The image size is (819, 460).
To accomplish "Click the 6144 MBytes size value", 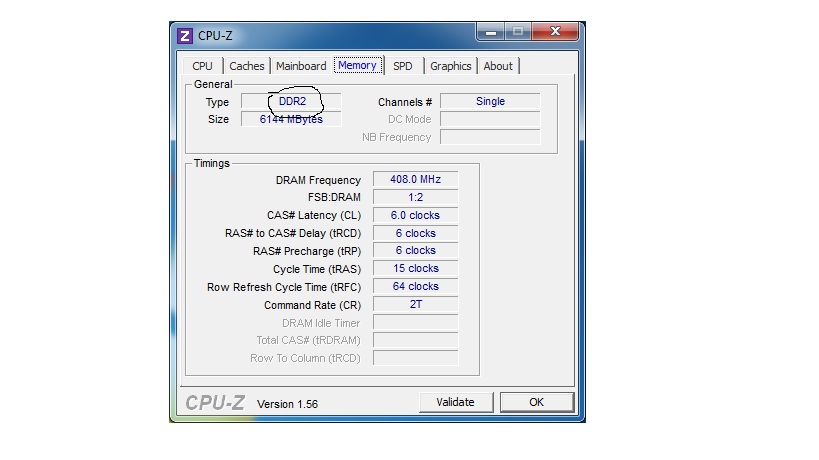I will (291, 119).
